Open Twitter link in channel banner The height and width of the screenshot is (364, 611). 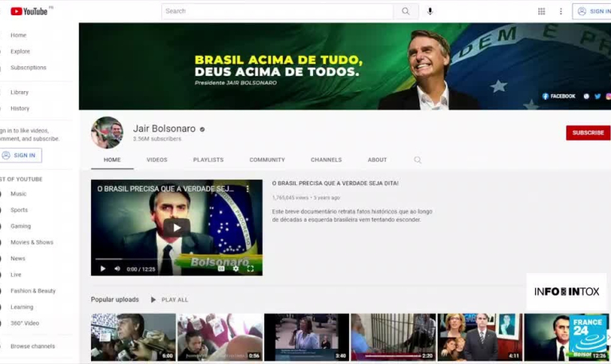[597, 96]
